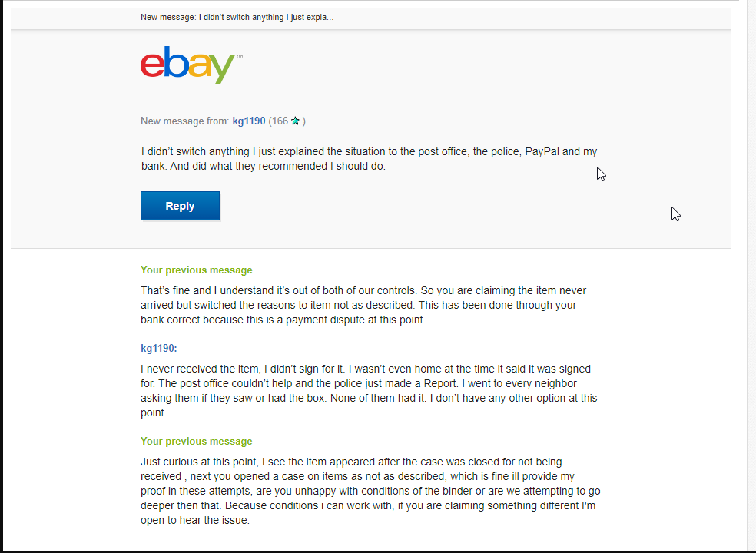Click the feedback score number 166

(280, 121)
